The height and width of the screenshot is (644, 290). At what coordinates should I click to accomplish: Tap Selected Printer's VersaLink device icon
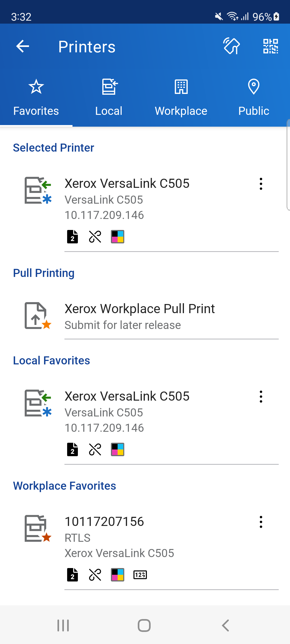click(38, 190)
